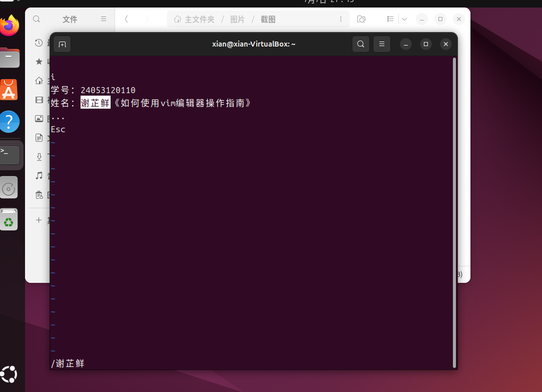Click the vim search command line /谢芷鲜

(68, 363)
